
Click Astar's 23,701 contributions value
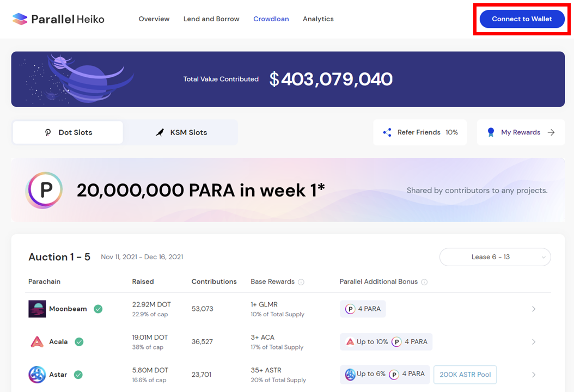(x=201, y=375)
